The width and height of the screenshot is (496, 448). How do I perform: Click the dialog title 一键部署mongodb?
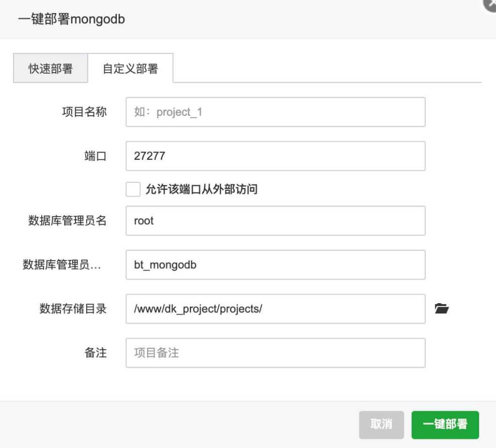(72, 19)
